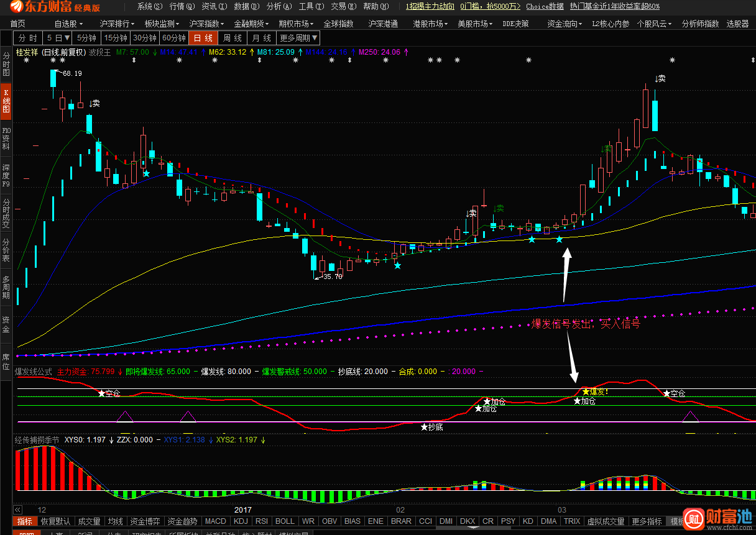Expand the 自选股 dropdown
This screenshot has width=756, height=535.
[68, 24]
